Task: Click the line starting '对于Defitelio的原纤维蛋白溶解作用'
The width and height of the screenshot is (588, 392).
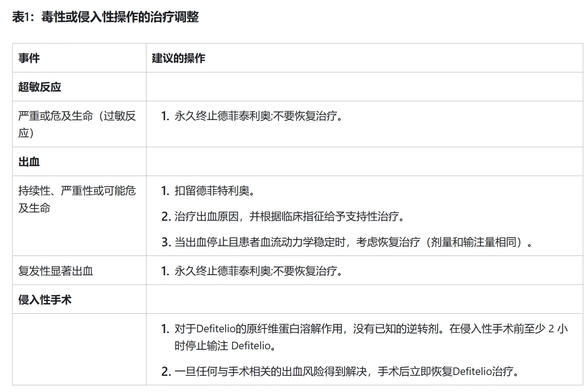Action: click(x=371, y=329)
